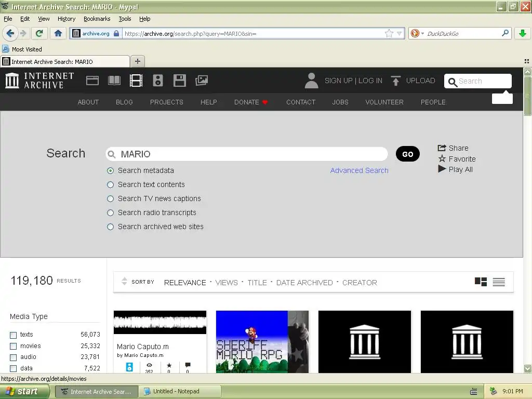Check the data media type filter
The height and width of the screenshot is (399, 532).
13,368
